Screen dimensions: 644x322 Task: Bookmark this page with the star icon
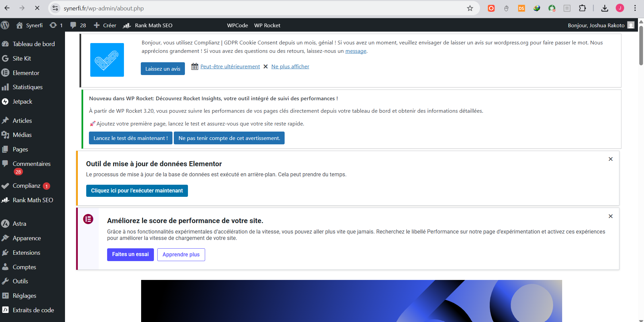[x=470, y=8]
